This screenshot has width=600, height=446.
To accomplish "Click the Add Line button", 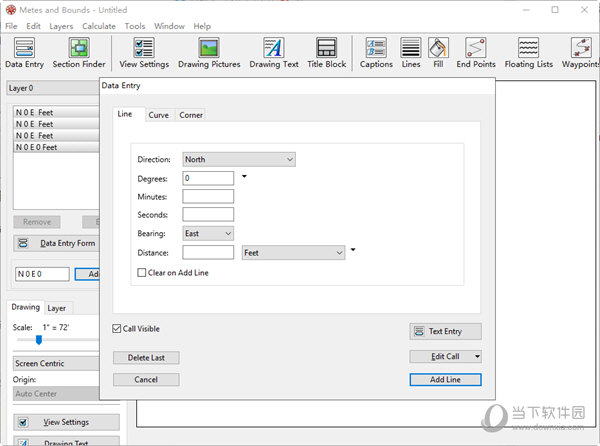I will 445,379.
